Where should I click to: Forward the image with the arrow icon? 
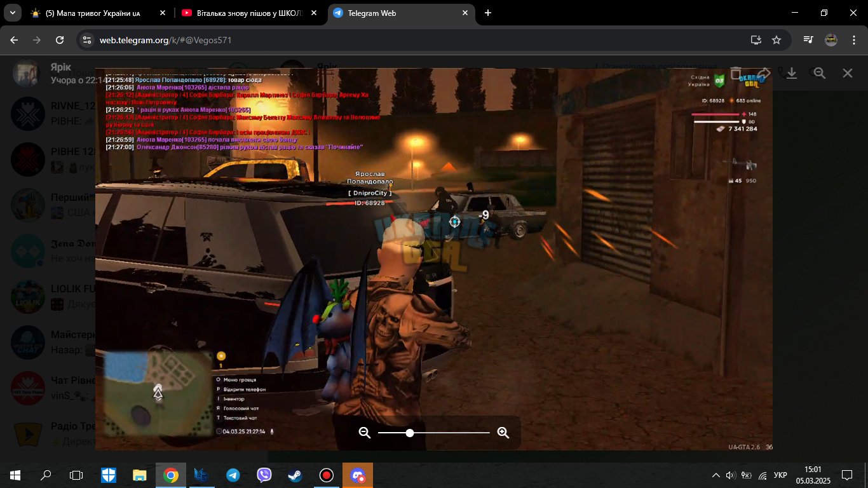tap(764, 73)
